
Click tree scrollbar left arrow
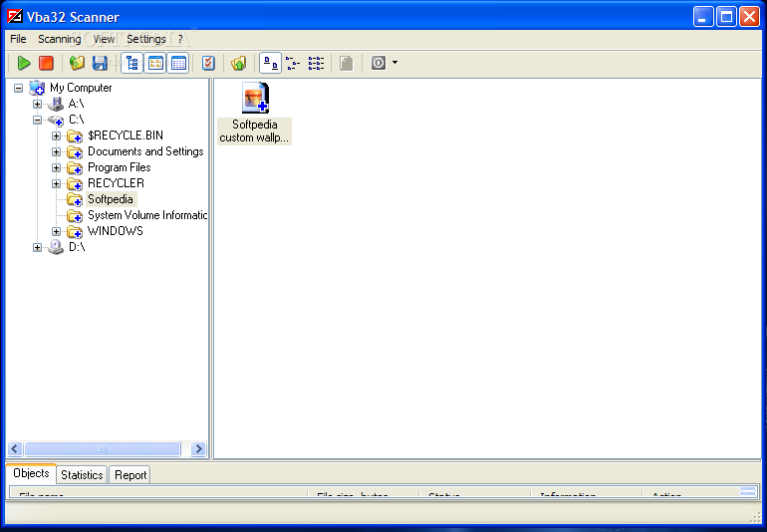(x=15, y=448)
